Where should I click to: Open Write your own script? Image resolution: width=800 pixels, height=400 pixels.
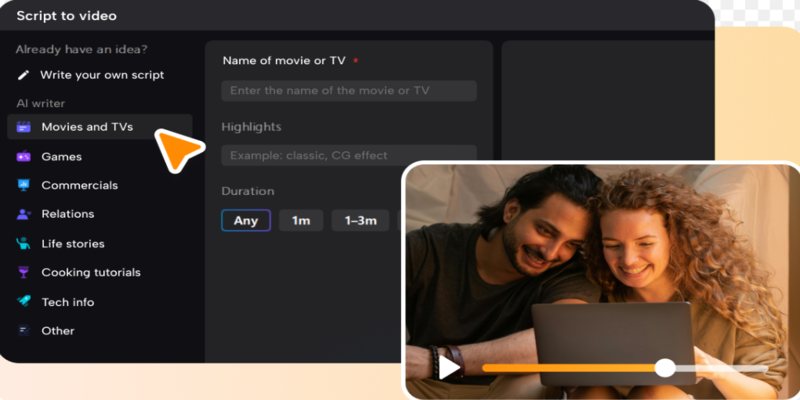click(x=102, y=76)
